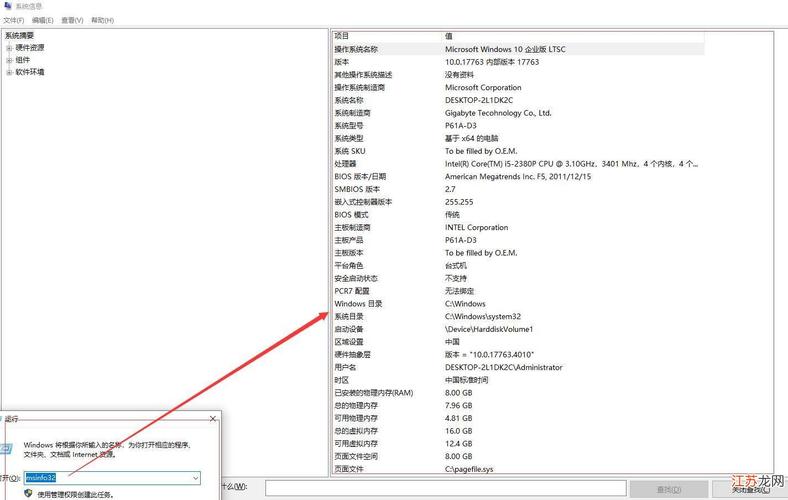Select the BIOS 模式 row label
The image size is (788, 500).
tap(351, 215)
